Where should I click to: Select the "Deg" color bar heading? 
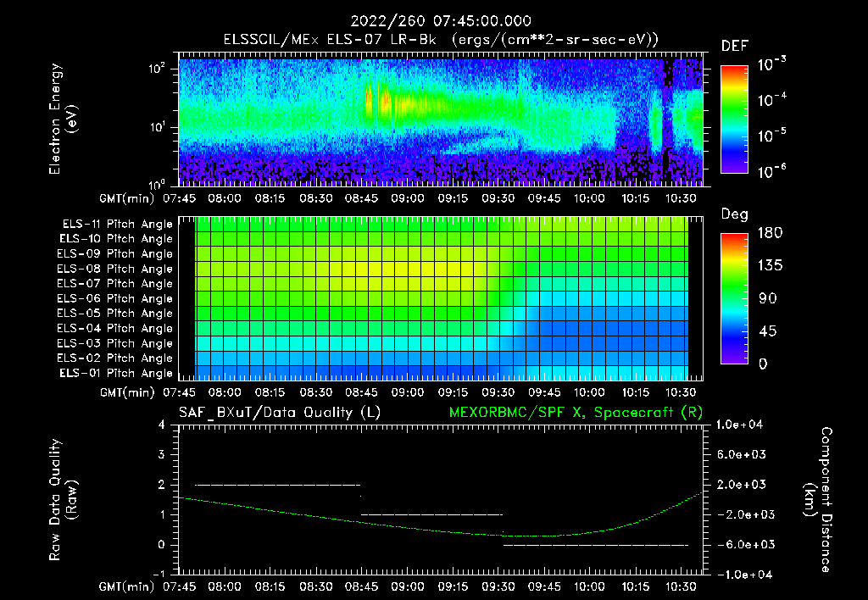[735, 214]
